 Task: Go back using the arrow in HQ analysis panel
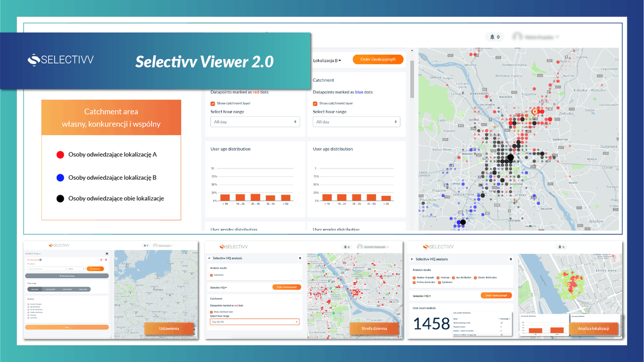click(412, 259)
